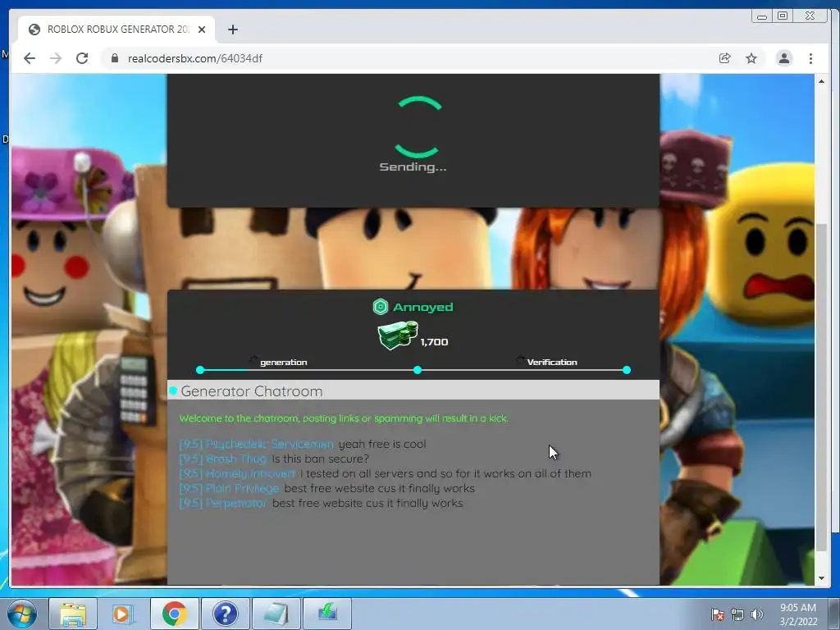Click the browser forward arrow
Image resolution: width=840 pixels, height=630 pixels.
click(56, 58)
